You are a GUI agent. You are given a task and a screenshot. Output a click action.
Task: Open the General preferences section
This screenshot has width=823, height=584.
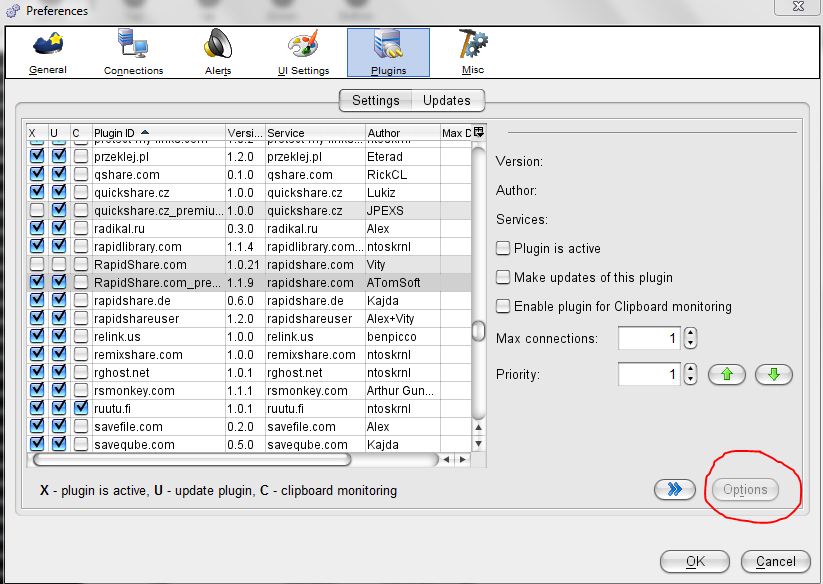point(48,52)
